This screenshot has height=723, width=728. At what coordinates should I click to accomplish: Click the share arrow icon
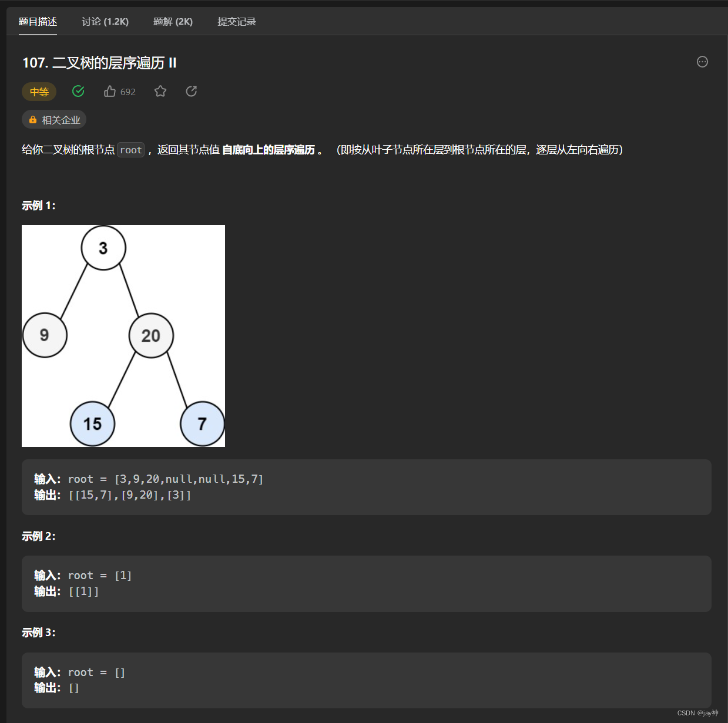[x=191, y=91]
